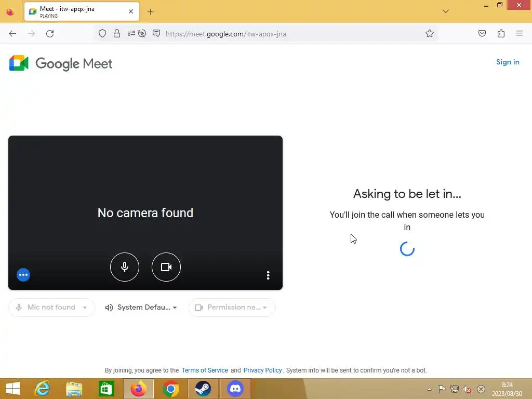Open the network tray icon
This screenshot has height=399, width=532.
pyautogui.click(x=454, y=389)
